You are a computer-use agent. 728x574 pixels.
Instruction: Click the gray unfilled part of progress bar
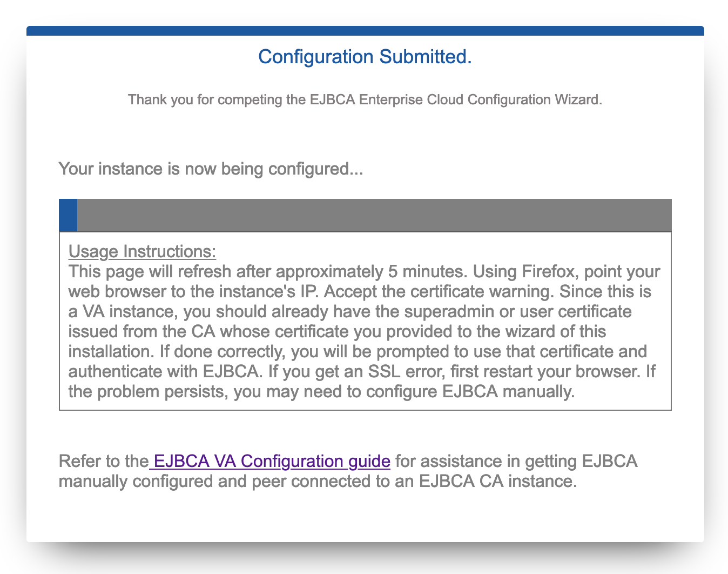(374, 215)
